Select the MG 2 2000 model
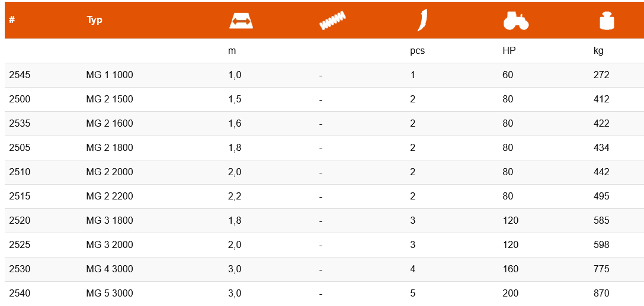Image resolution: width=644 pixels, height=306 pixels. point(110,172)
